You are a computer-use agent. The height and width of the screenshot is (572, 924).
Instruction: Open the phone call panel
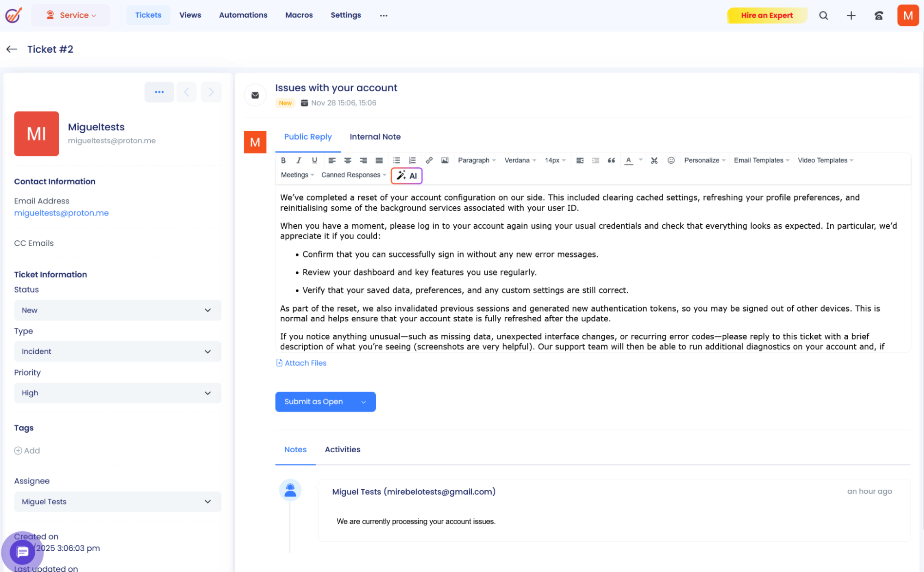[879, 15]
